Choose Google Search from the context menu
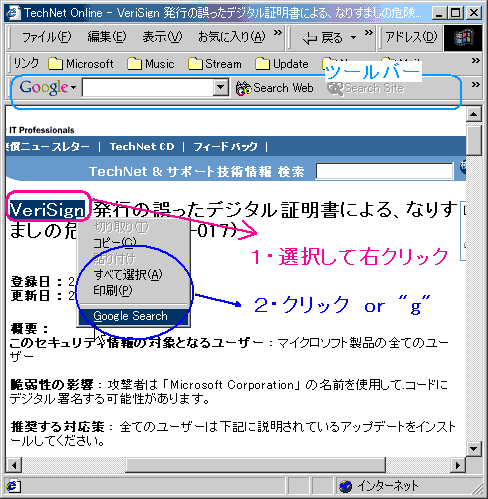Viewport: 488px width, 499px height. point(133,316)
